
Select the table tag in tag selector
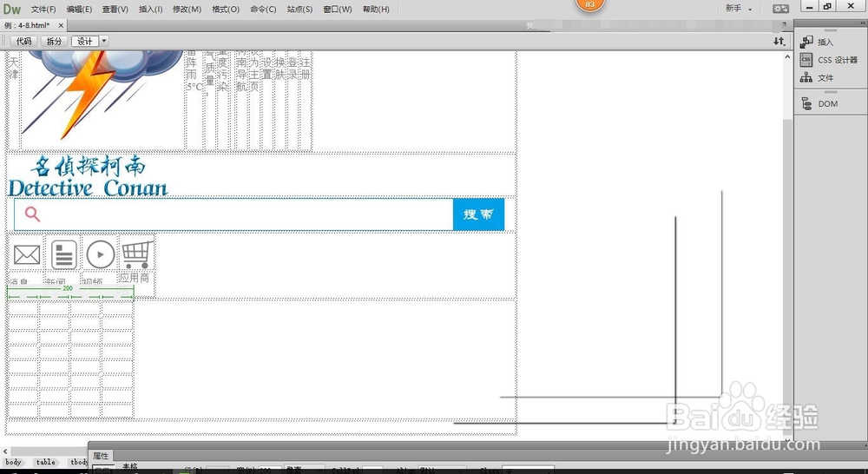coord(46,462)
